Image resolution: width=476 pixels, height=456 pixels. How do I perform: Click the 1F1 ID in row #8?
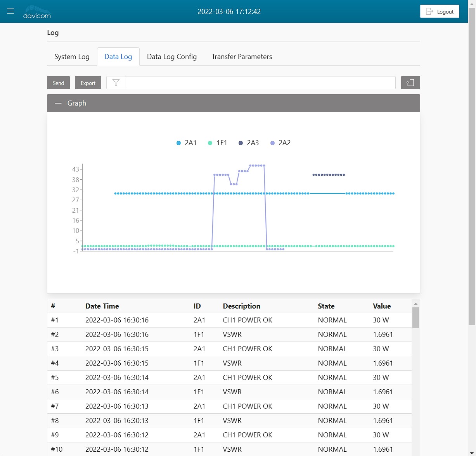(x=199, y=421)
